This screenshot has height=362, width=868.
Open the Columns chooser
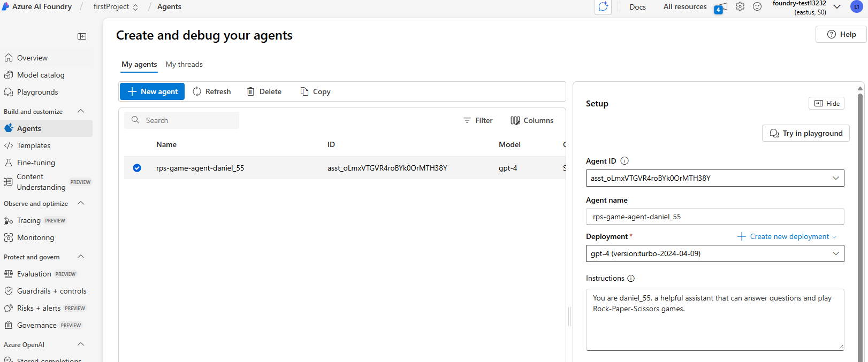(531, 121)
